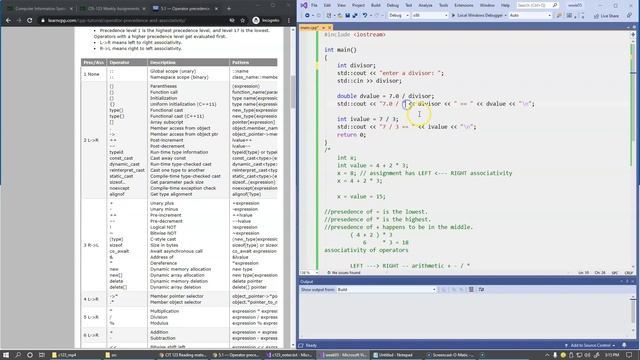Click the Windows Start button
Screen dimensions: 640x360
pyautogui.click(x=6, y=355)
